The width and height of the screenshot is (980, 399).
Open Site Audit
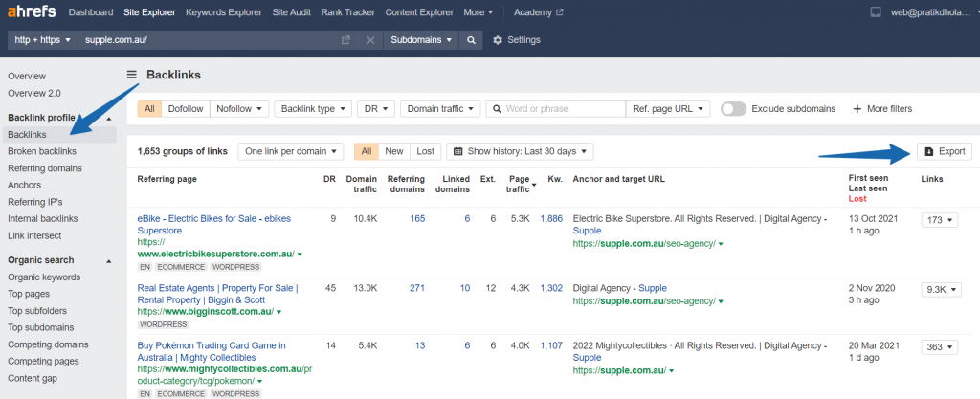click(292, 11)
